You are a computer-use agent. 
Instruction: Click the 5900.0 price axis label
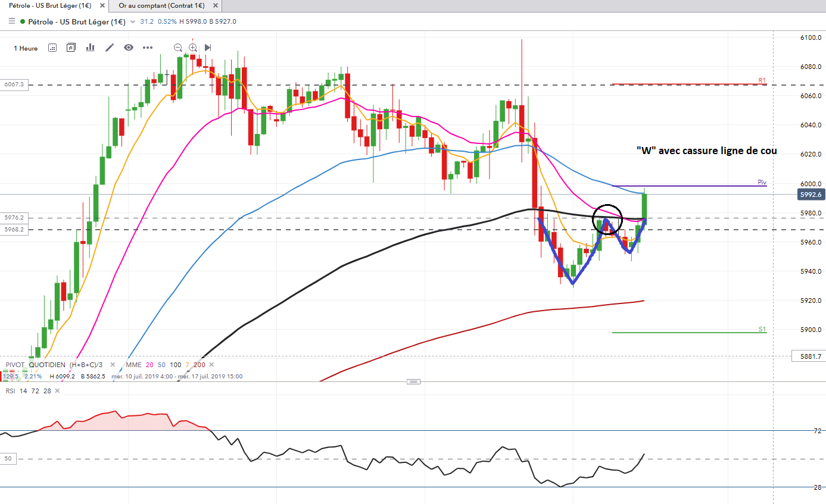click(811, 330)
